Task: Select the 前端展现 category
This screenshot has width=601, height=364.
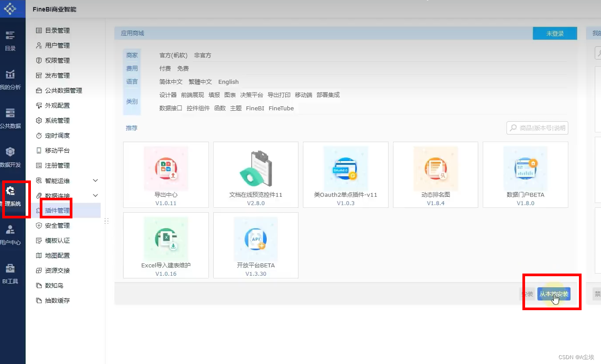Action: point(193,95)
